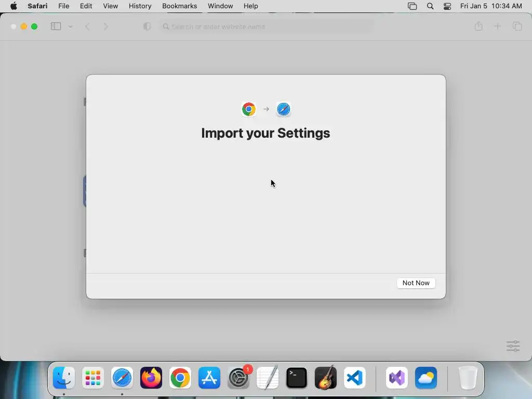
Task: Click the Not Now button
Action: [416, 283]
